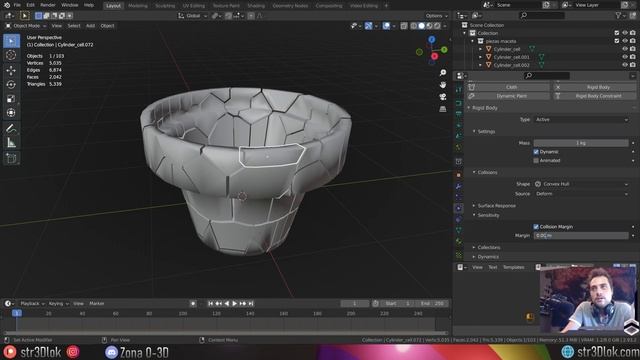This screenshot has width=640, height=360.
Task: Open the timeline Playback menu
Action: pos(32,304)
